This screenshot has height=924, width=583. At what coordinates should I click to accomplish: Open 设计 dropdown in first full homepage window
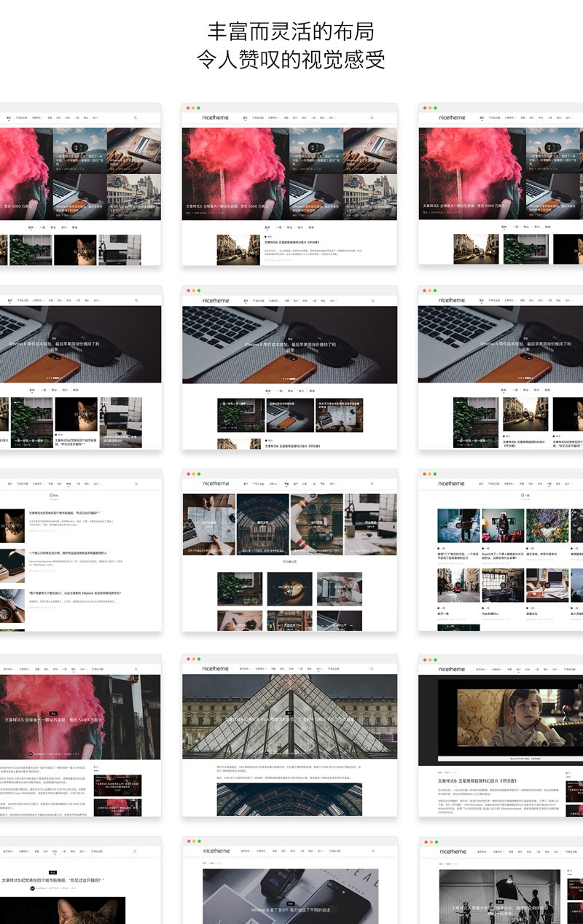(332, 117)
